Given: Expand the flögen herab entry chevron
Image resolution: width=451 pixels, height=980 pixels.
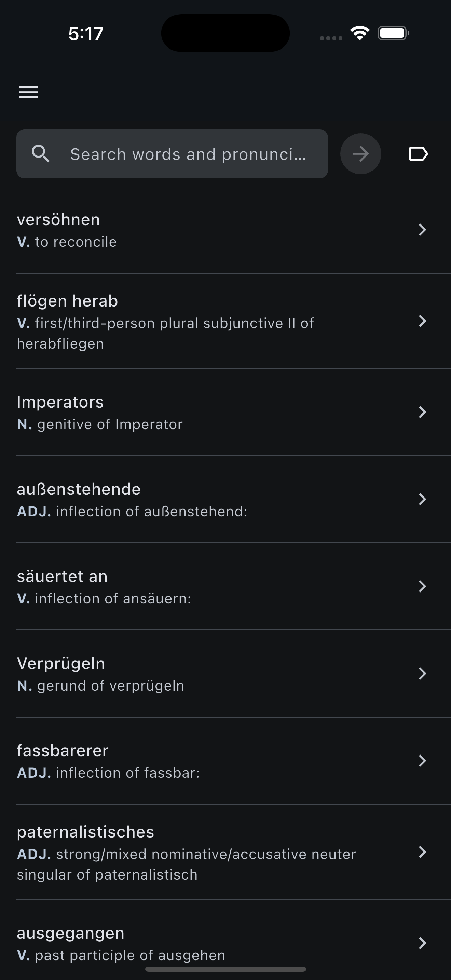Looking at the screenshot, I should tap(422, 321).
